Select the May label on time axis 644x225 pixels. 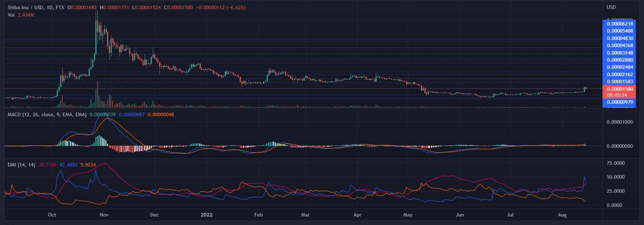pos(408,215)
